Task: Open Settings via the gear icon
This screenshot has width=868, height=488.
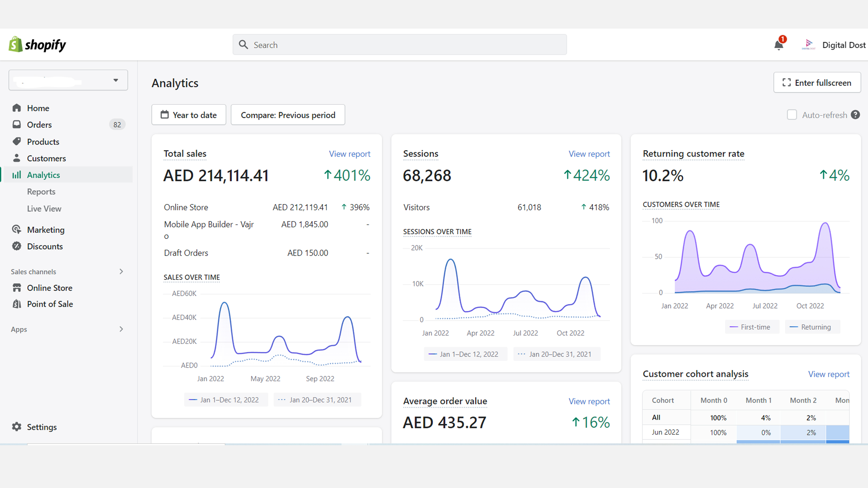Action: 17,427
